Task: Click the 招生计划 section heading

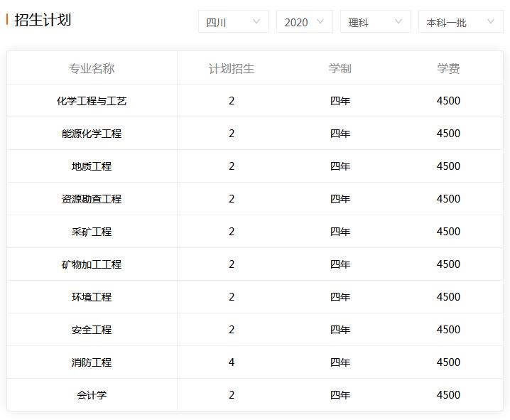Action: point(43,19)
